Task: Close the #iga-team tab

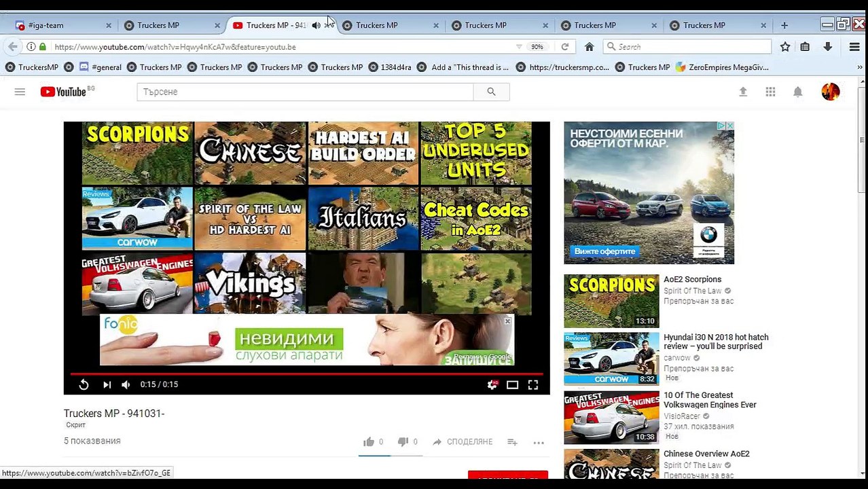Action: point(109,25)
